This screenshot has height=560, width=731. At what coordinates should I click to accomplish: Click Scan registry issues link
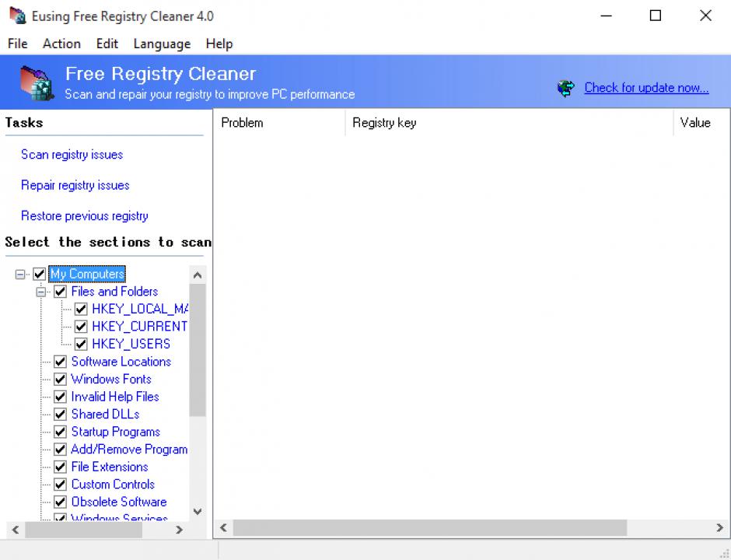(72, 155)
